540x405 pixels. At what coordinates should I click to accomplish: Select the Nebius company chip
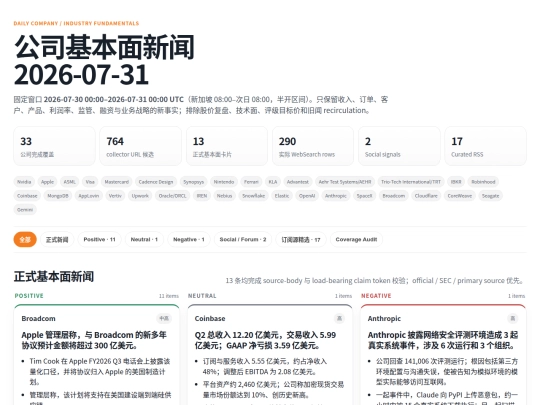(x=225, y=196)
